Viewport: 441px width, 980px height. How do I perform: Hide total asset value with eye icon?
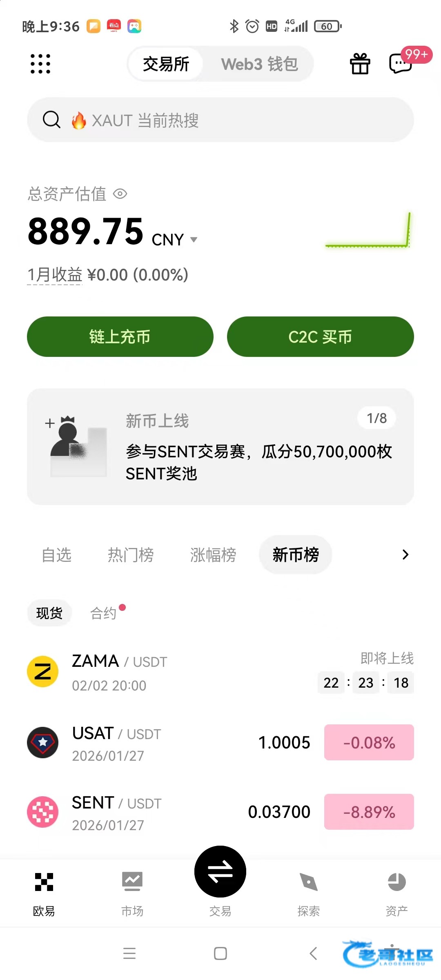[x=120, y=194]
